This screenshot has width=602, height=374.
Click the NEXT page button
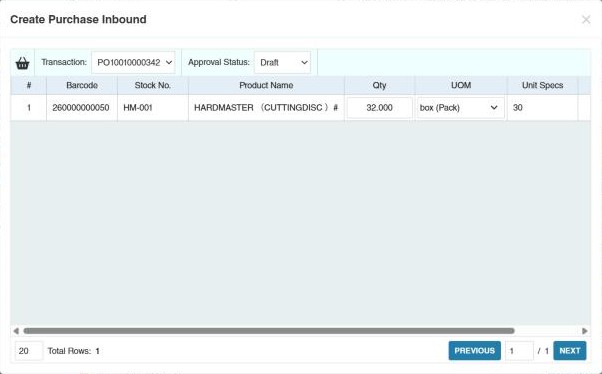(570, 351)
